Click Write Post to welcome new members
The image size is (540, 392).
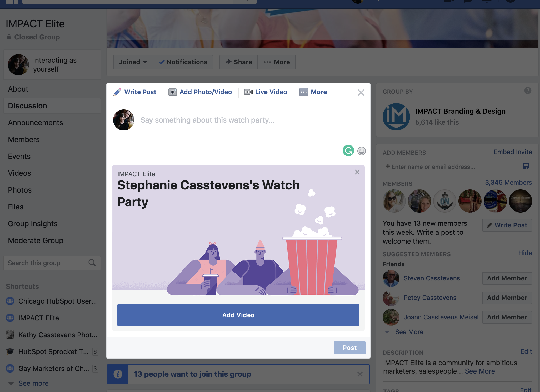[507, 225]
